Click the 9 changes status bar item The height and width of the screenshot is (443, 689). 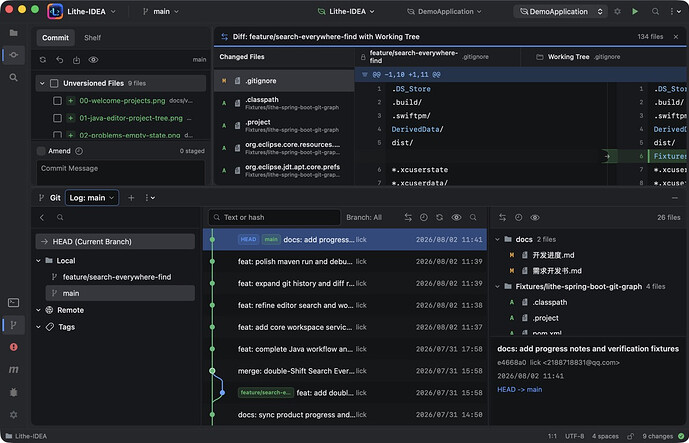tap(658, 436)
